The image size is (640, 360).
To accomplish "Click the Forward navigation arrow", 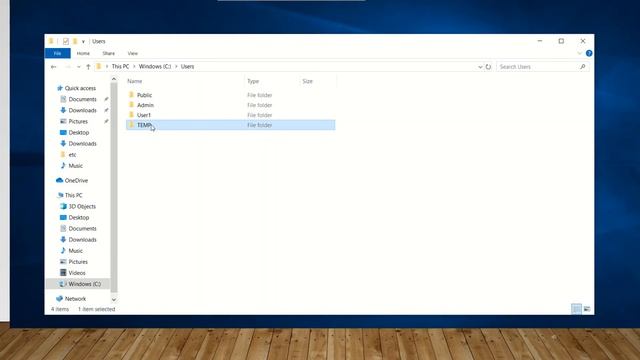I will coord(68,67).
